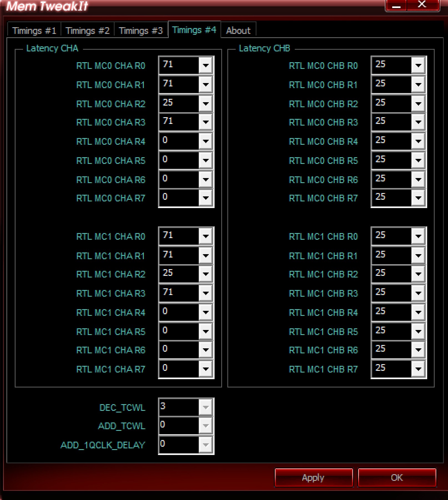
Task: Expand the RTL MC0 CHB R4 dropdown
Action: (x=418, y=141)
